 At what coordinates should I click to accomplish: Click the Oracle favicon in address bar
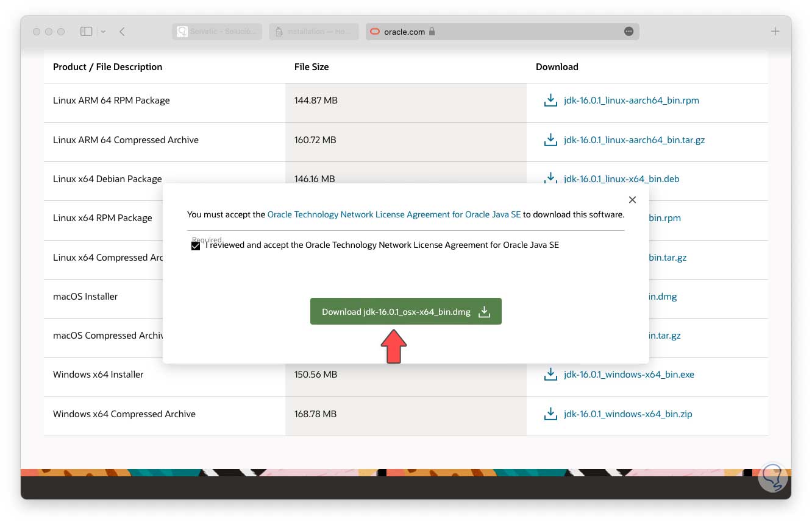[375, 32]
